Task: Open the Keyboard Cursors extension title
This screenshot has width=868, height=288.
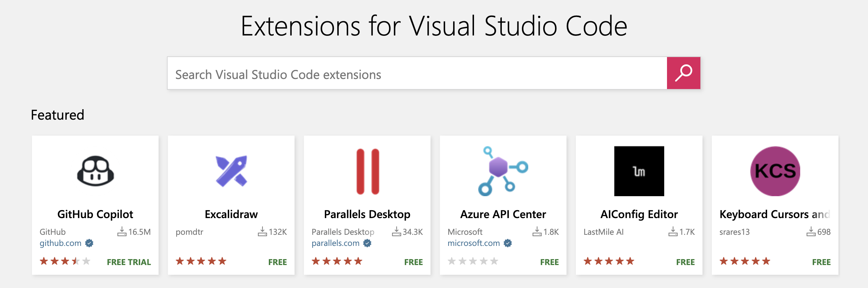Action: [x=774, y=214]
